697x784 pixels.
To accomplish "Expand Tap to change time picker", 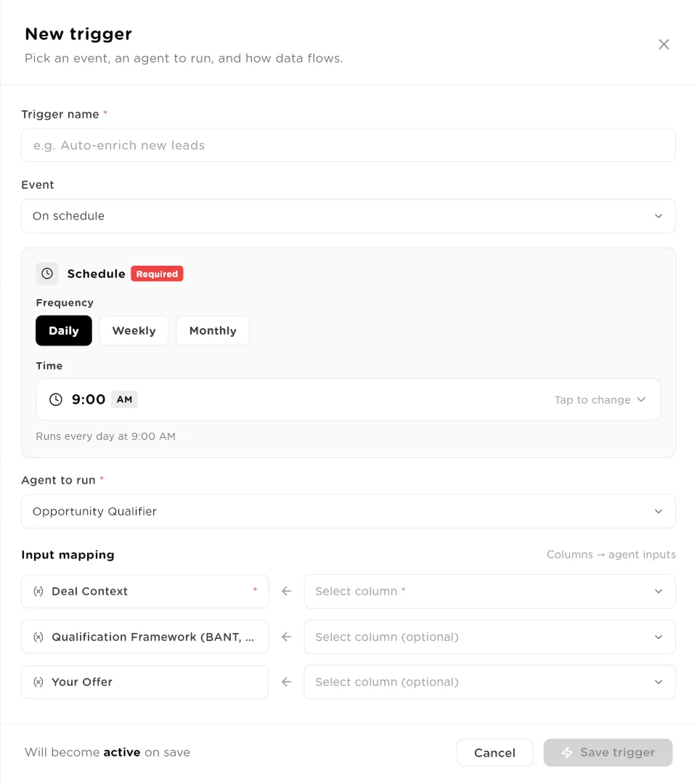I will [600, 400].
